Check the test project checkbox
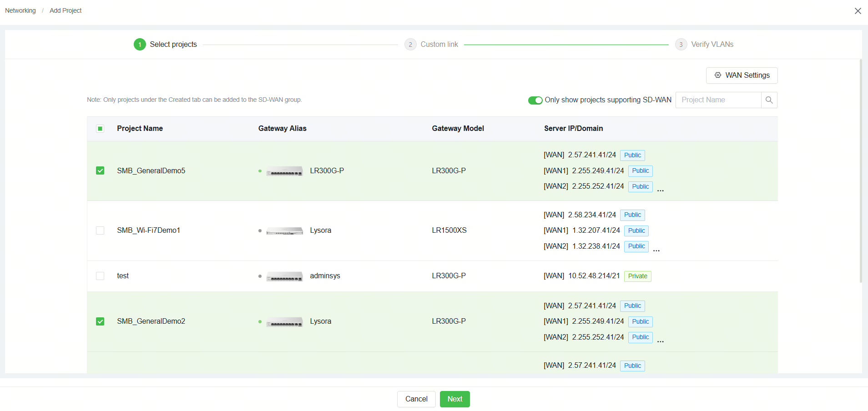This screenshot has height=411, width=868. 100,276
